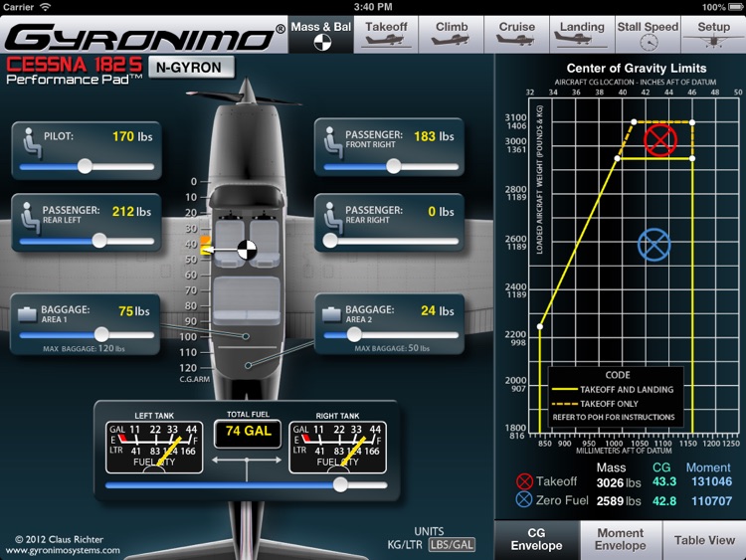746x560 pixels.
Task: Click the Baggage Area 2 value 24 lbs
Action: (438, 310)
